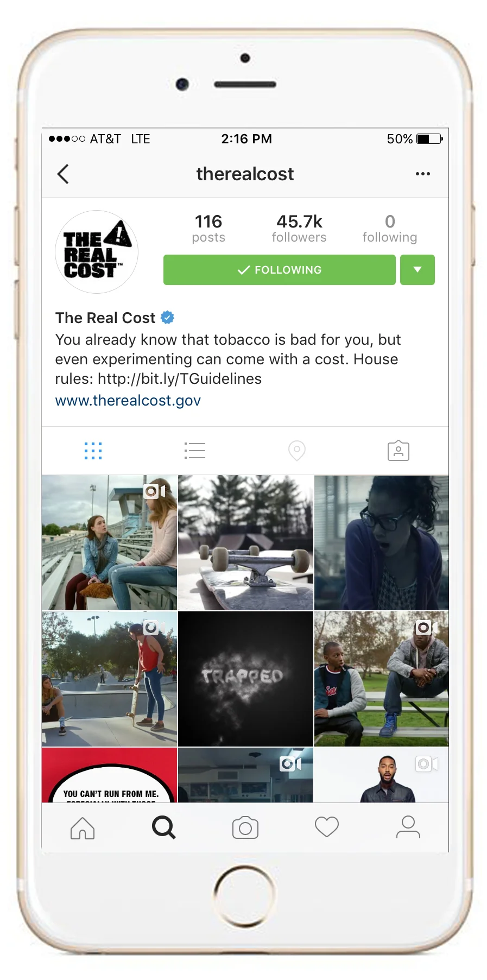Screen dimensions: 487x980
Task: Open the Search magnifier tab
Action: point(164,828)
